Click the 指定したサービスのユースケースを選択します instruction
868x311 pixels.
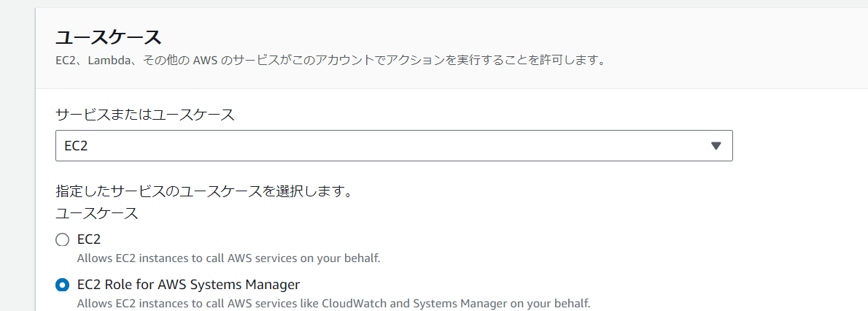pyautogui.click(x=204, y=193)
